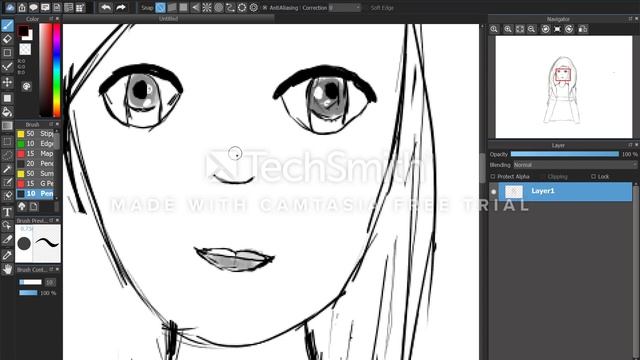This screenshot has width=640, height=360.
Task: Click the Undo arrow in the top toolbar
Action: point(106,7)
